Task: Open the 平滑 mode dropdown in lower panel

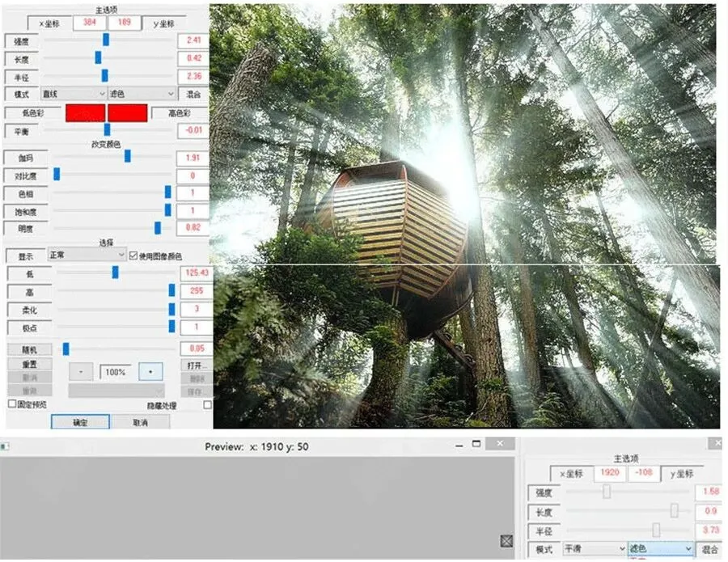Action: click(x=595, y=548)
